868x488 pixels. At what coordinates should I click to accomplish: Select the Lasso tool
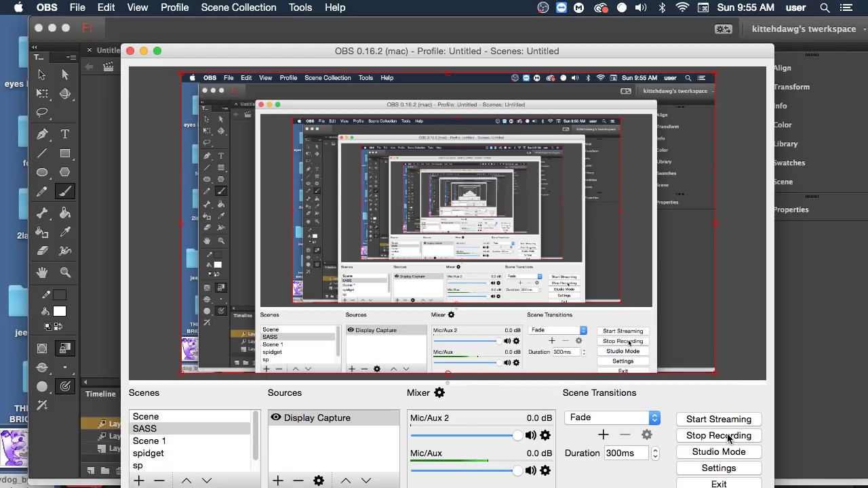pos(42,113)
